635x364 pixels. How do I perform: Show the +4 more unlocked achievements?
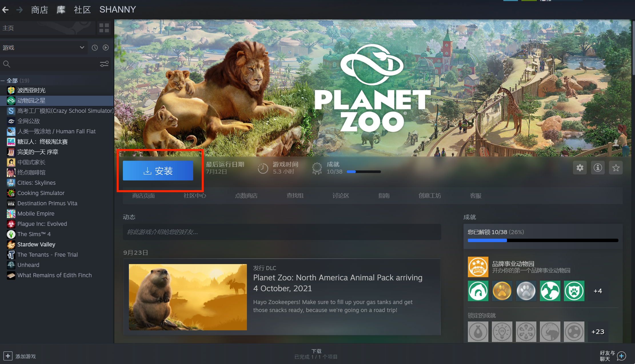[x=598, y=291]
